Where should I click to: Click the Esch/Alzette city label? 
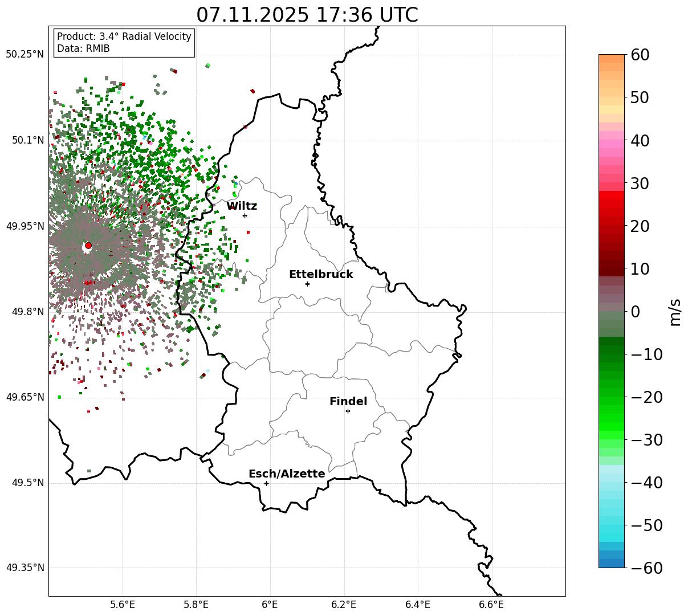287,474
